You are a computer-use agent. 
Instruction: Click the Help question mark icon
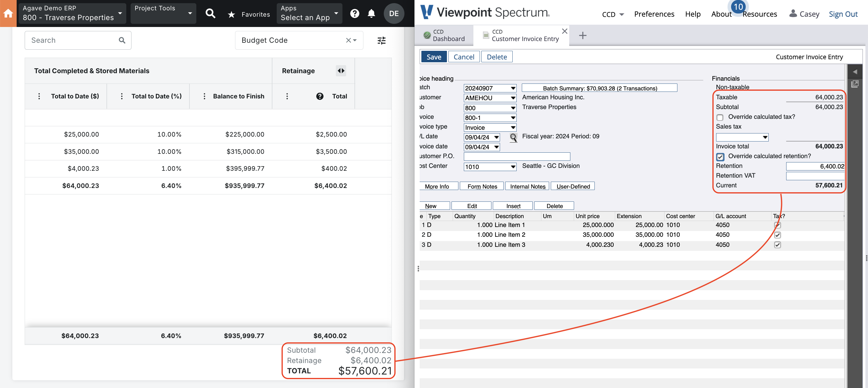click(x=354, y=13)
